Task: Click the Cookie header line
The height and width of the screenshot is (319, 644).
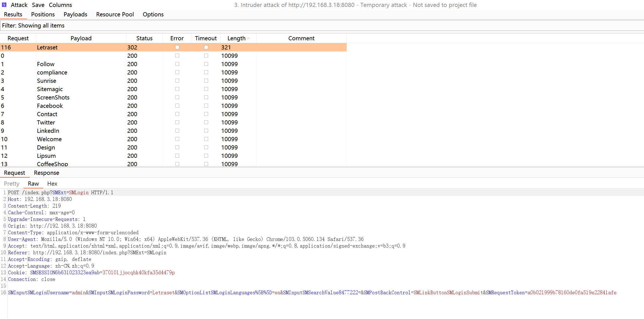Action: point(91,273)
